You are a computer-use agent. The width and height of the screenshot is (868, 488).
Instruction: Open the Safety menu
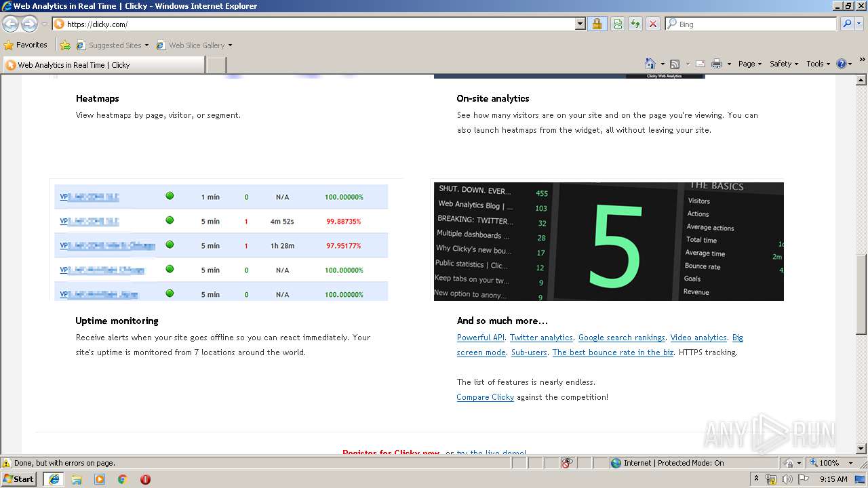pos(784,64)
